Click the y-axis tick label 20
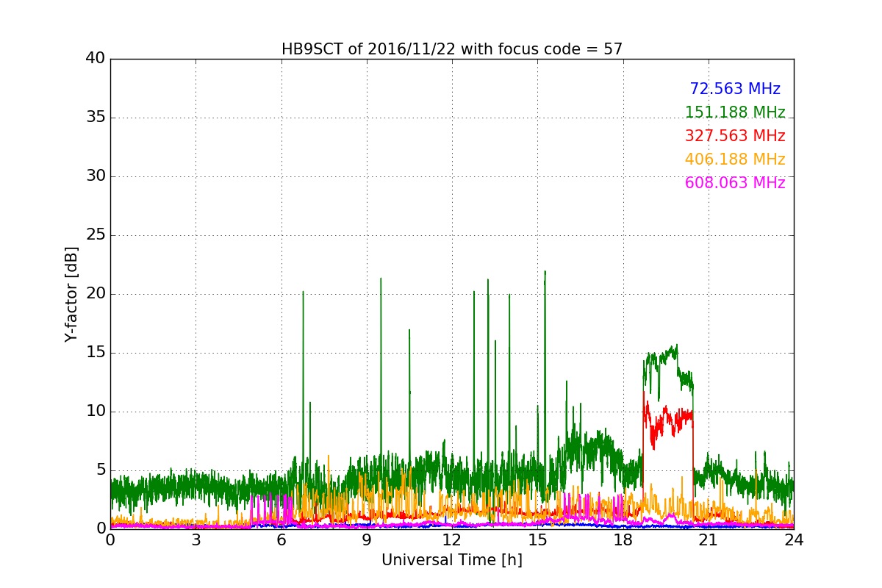Screen dimensions: 882x588 tap(96, 294)
